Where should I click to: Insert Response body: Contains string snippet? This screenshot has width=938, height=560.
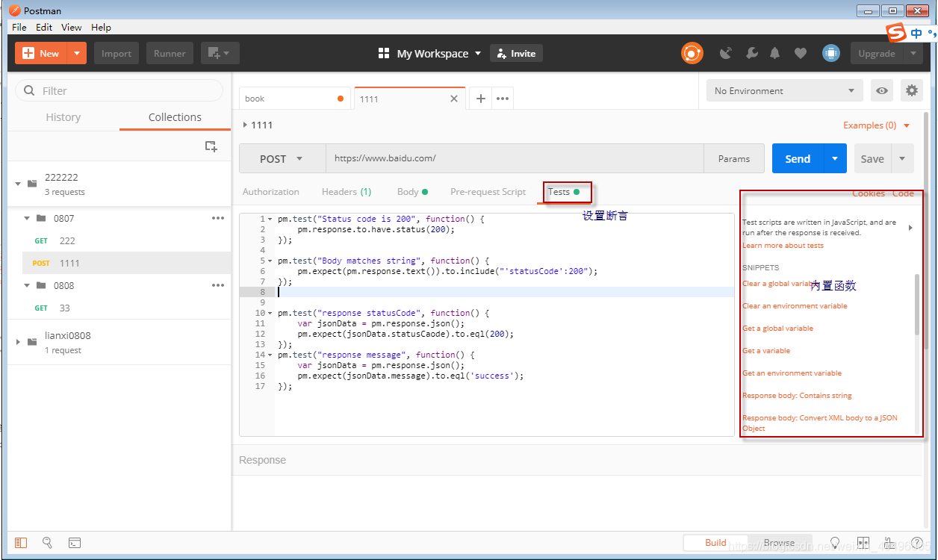pyautogui.click(x=797, y=396)
